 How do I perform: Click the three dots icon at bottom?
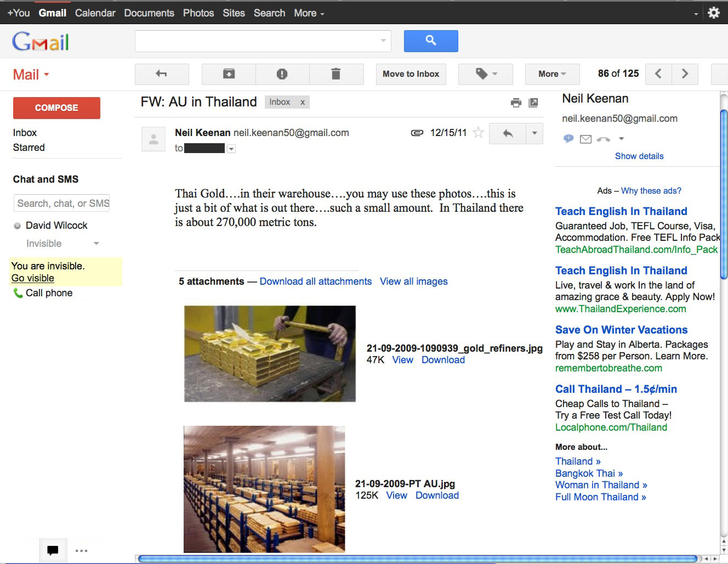81,550
